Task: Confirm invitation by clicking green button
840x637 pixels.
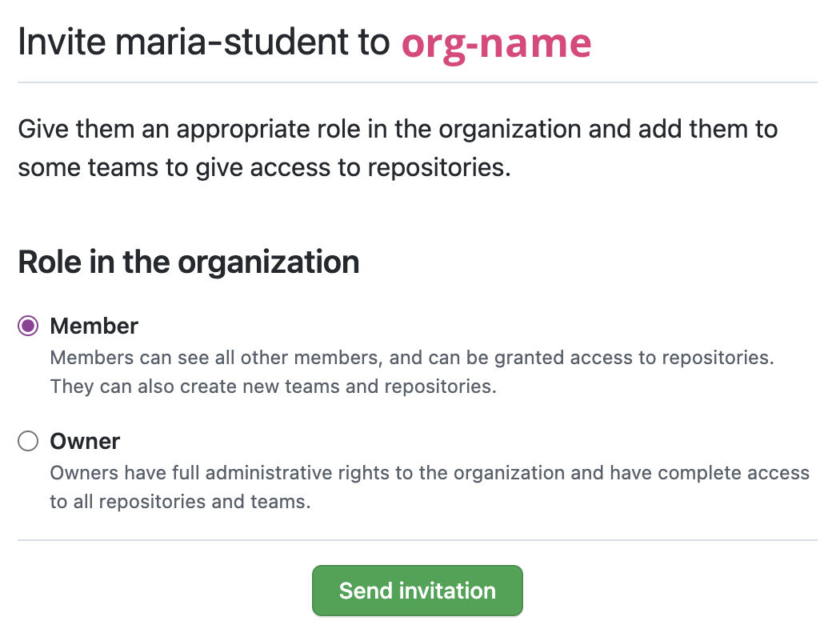Action: [x=417, y=590]
